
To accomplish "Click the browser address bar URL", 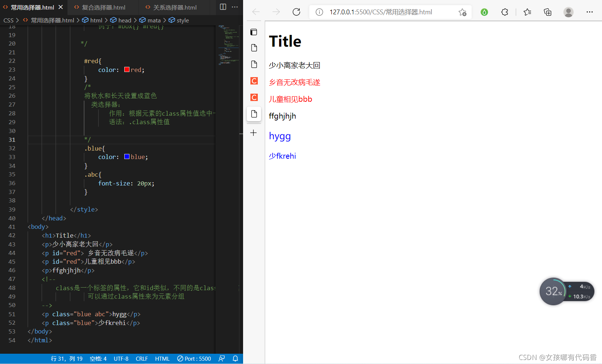I will pos(381,12).
